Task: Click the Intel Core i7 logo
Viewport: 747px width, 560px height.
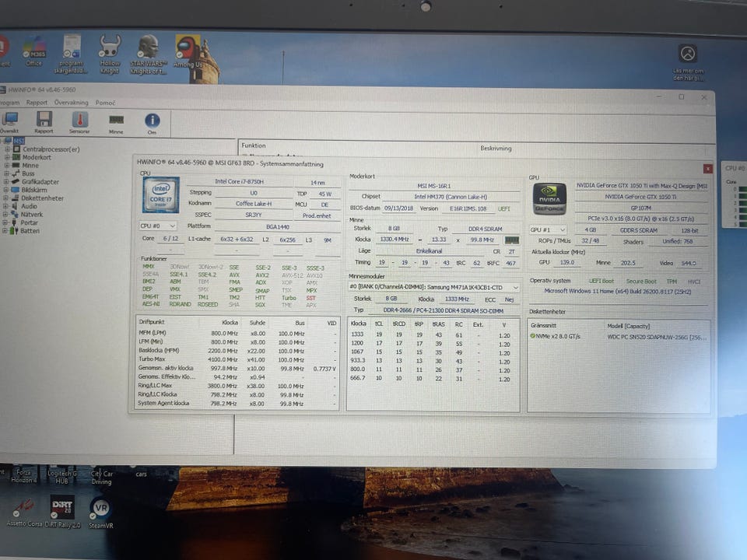Action: coord(161,195)
